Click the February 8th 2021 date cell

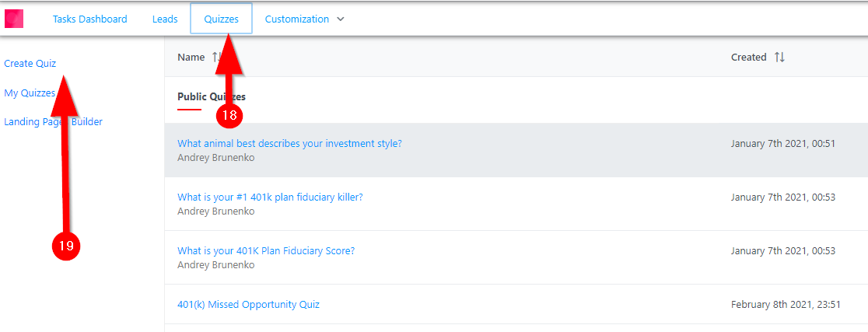coord(786,304)
